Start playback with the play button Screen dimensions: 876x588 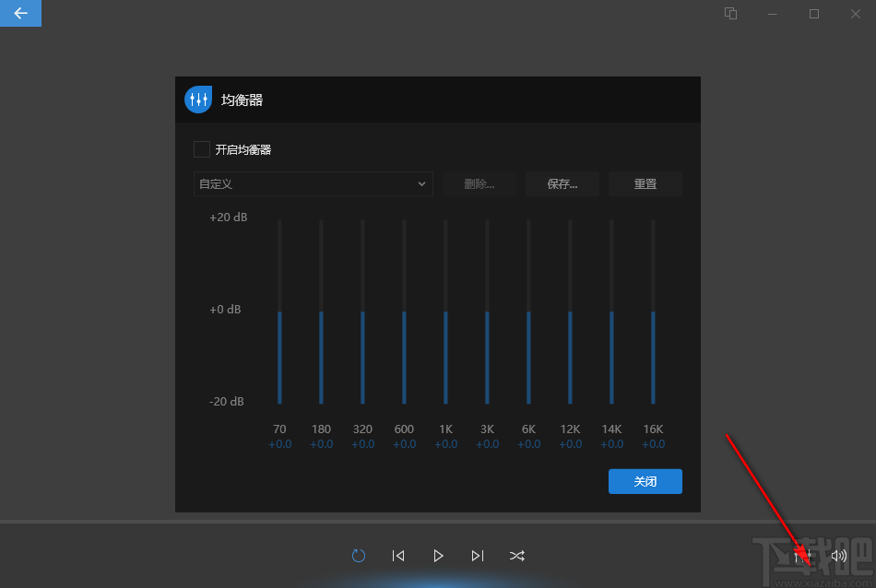[438, 556]
